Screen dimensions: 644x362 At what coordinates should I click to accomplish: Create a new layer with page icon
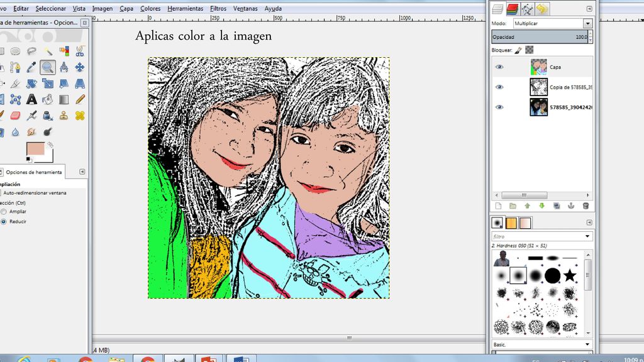point(498,206)
